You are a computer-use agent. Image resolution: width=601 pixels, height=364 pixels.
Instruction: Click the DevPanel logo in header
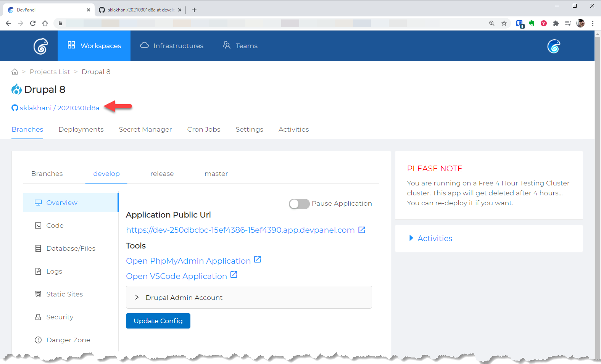[40, 46]
